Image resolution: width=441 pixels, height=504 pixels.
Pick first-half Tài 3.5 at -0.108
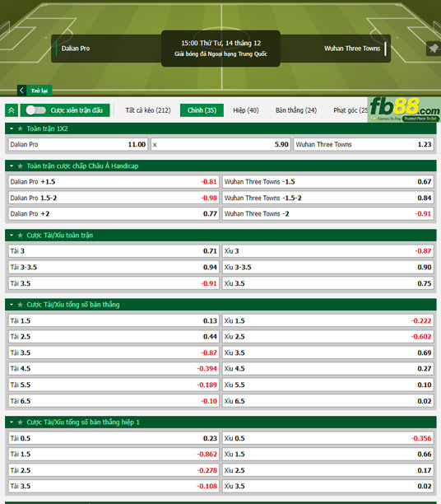click(x=114, y=487)
